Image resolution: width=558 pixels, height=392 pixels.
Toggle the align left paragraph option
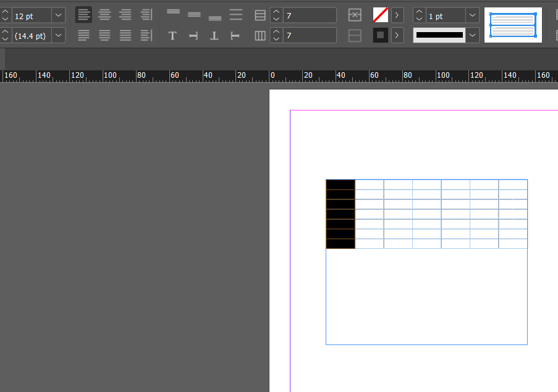pyautogui.click(x=83, y=15)
